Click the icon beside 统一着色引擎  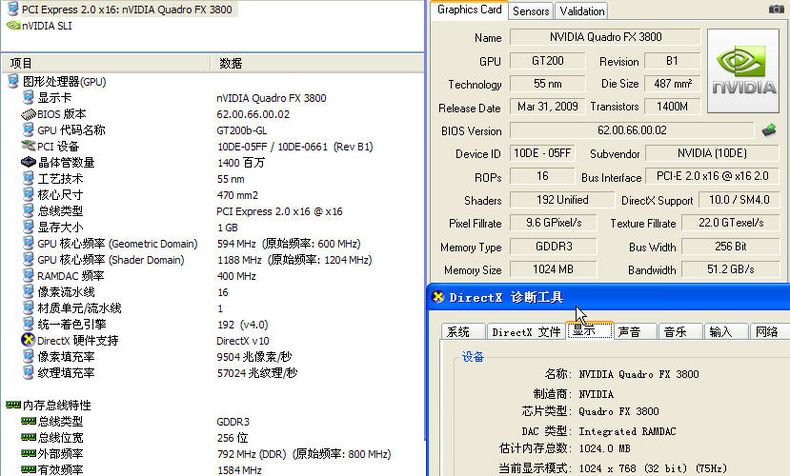[29, 324]
